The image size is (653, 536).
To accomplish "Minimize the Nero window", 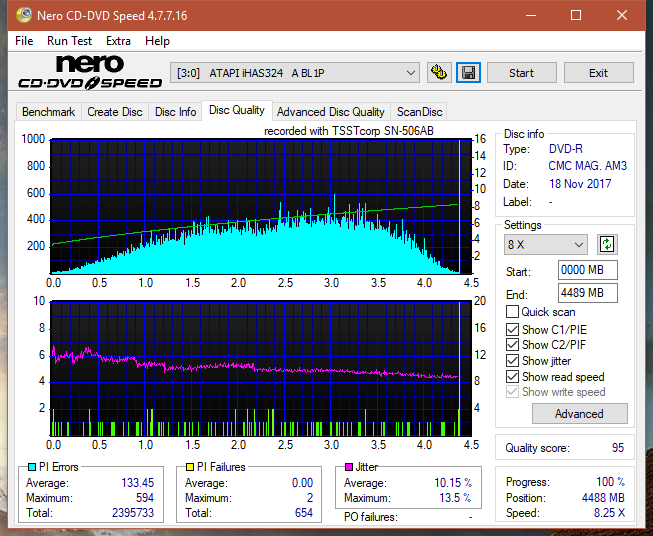I will pos(531,15).
